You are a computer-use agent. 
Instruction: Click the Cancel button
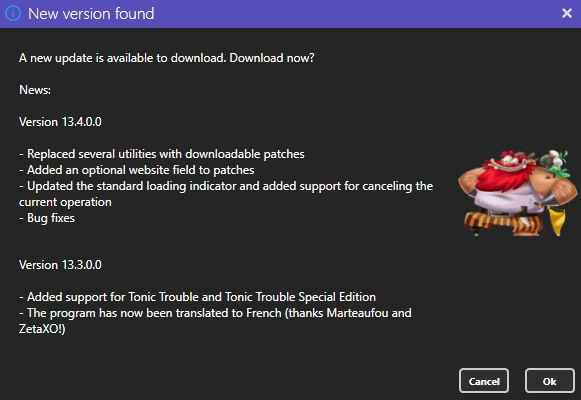tap(484, 381)
